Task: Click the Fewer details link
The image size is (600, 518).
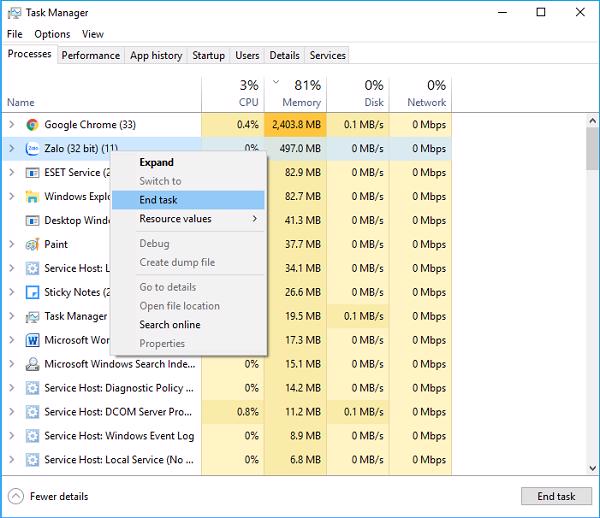Action: pyautogui.click(x=59, y=497)
